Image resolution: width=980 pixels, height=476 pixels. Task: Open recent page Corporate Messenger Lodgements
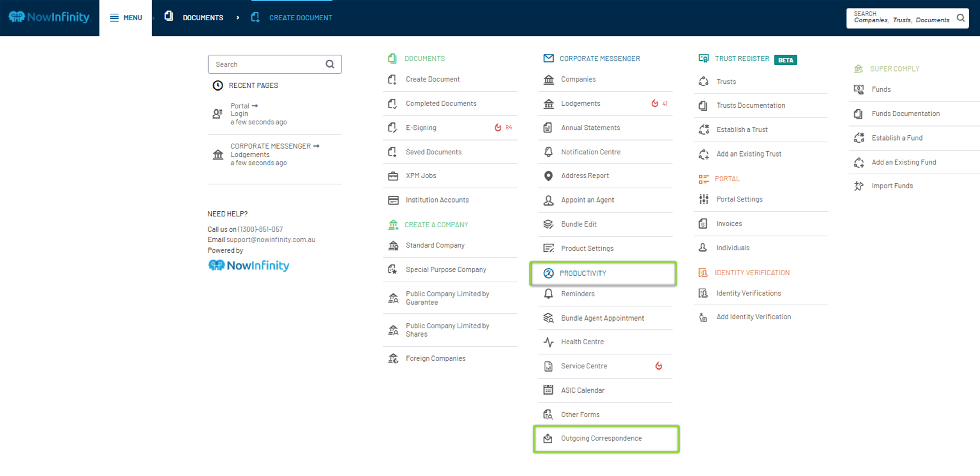(x=275, y=155)
